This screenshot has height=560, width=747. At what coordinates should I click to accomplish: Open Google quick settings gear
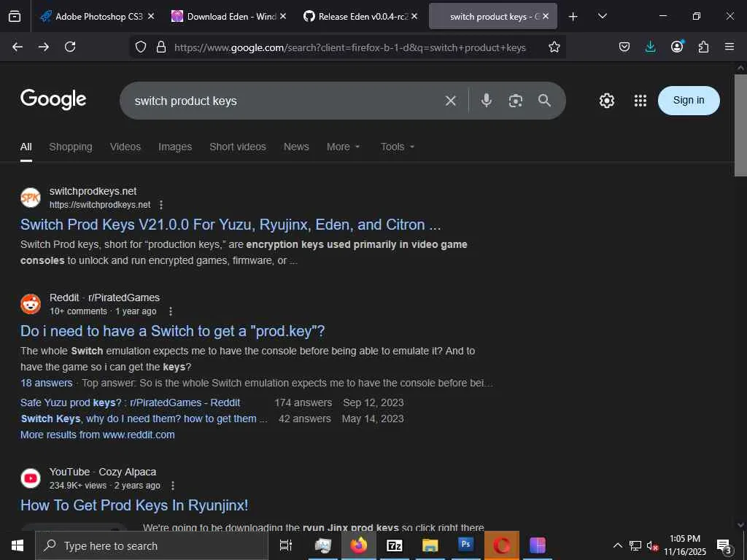(x=607, y=101)
